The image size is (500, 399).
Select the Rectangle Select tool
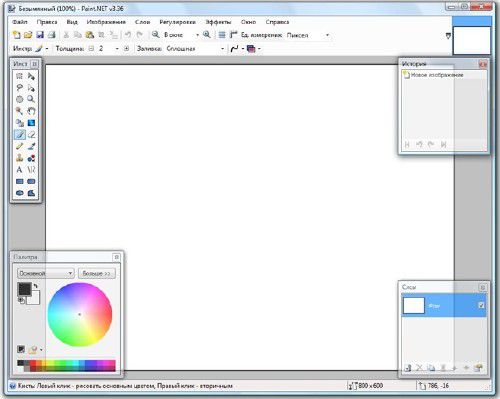[20, 76]
